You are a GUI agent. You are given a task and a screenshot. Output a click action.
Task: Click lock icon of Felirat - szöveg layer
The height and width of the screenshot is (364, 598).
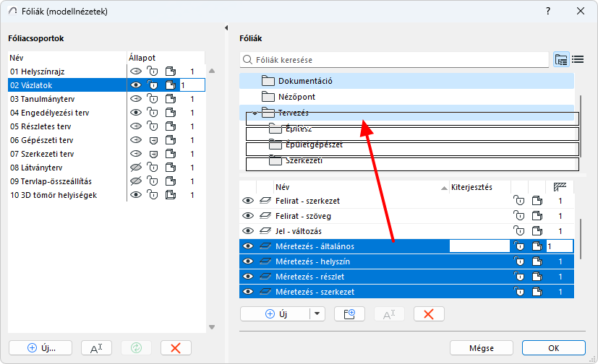pyautogui.click(x=518, y=216)
